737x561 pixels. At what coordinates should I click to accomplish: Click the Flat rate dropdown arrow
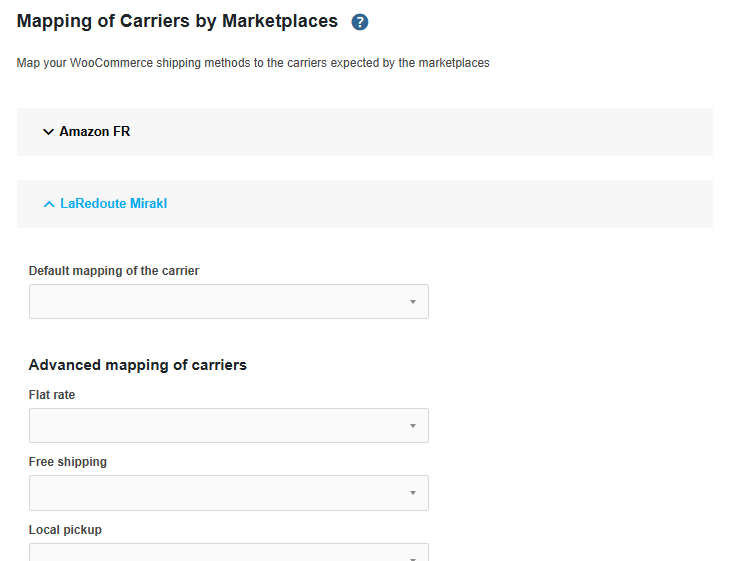(412, 426)
